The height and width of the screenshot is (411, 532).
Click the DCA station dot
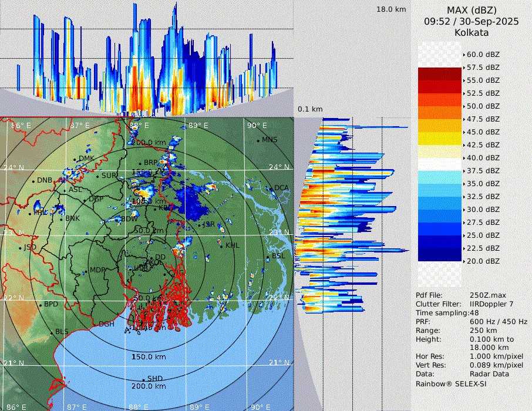click(x=271, y=188)
